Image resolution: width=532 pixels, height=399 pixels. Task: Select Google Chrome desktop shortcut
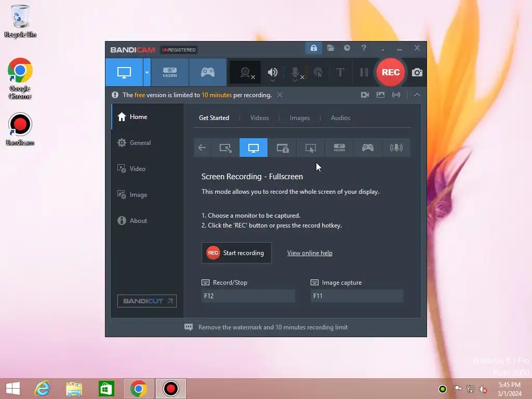tap(20, 79)
